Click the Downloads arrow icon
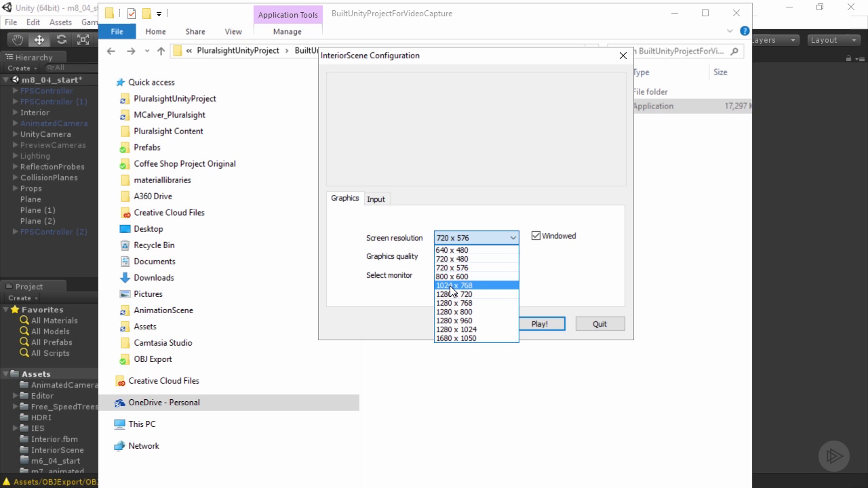This screenshot has width=868, height=488. tap(125, 278)
